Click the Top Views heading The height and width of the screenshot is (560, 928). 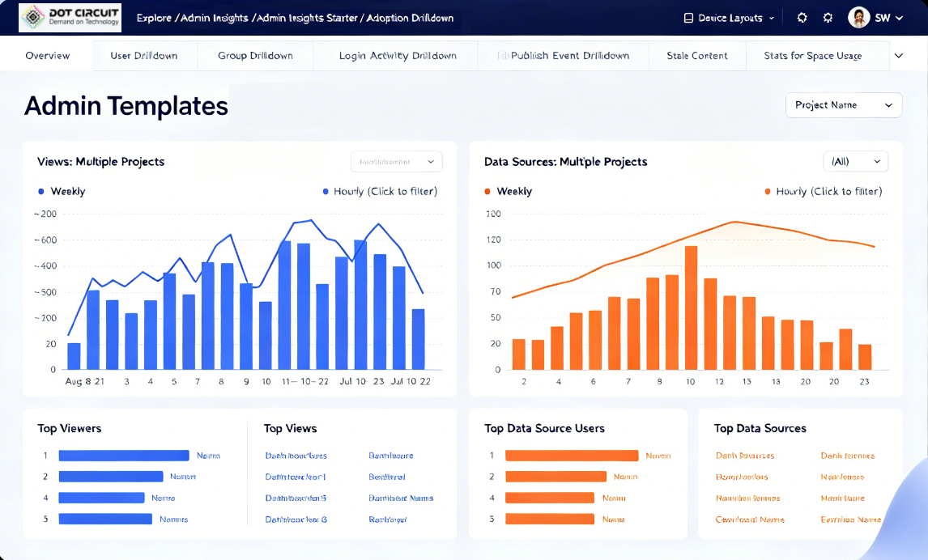pos(290,428)
